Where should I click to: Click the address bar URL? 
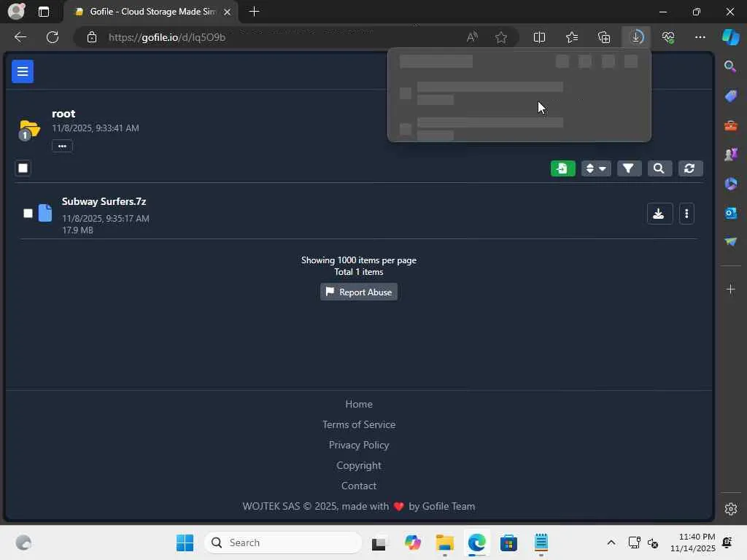tap(167, 37)
